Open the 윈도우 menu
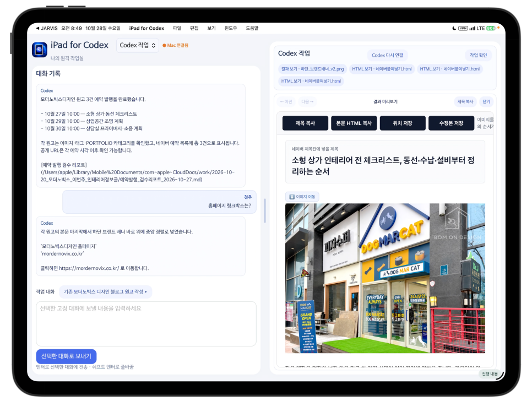Screen dimensions: 532x406 point(231,28)
